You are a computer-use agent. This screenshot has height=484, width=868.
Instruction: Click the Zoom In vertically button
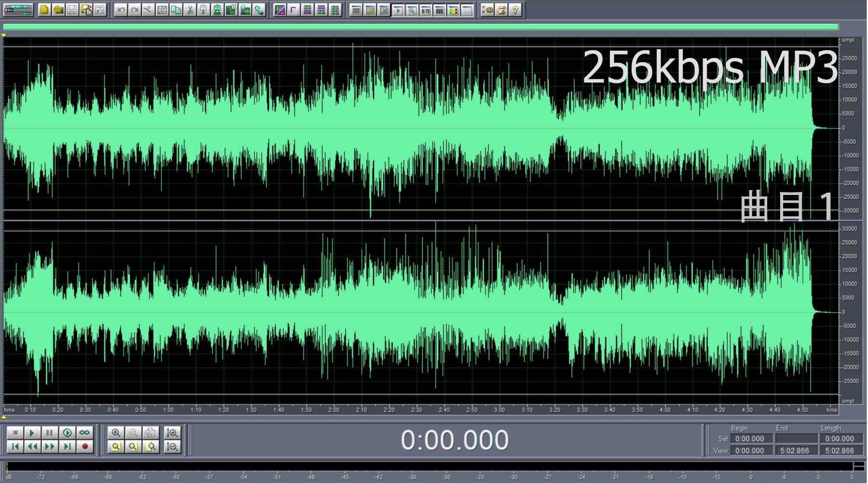[172, 433]
